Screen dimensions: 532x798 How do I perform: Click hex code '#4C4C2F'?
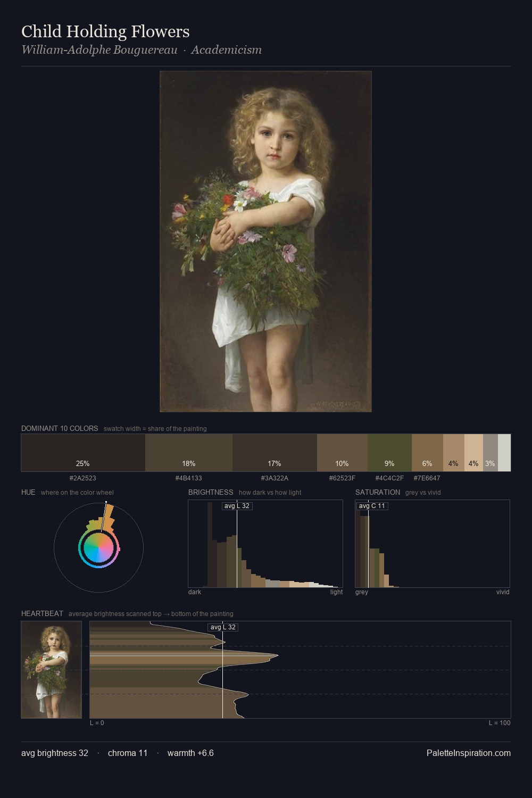[x=389, y=478]
